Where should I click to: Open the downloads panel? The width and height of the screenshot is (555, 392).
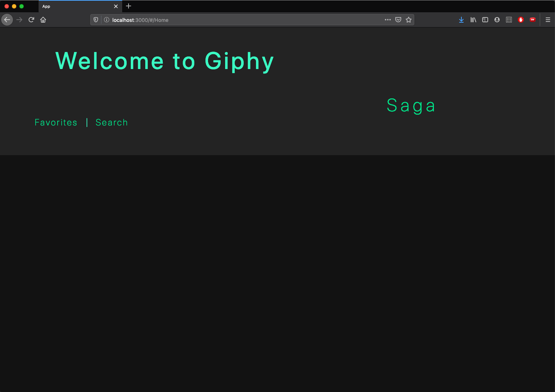click(x=461, y=20)
